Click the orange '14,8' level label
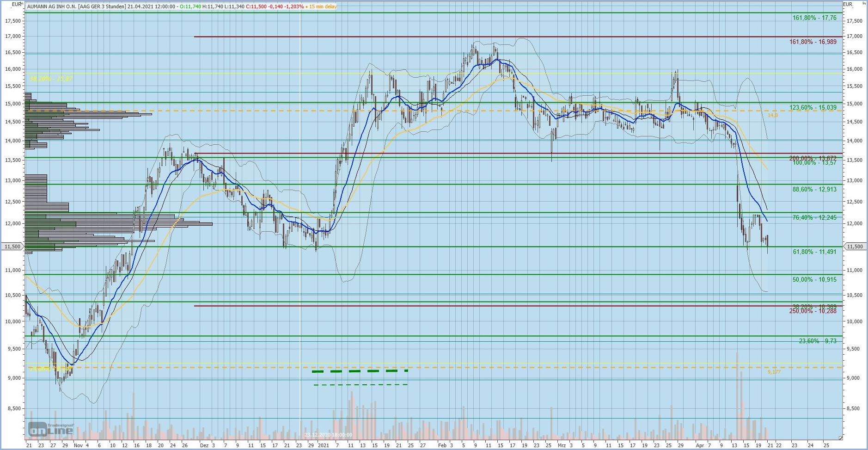 pyautogui.click(x=772, y=115)
